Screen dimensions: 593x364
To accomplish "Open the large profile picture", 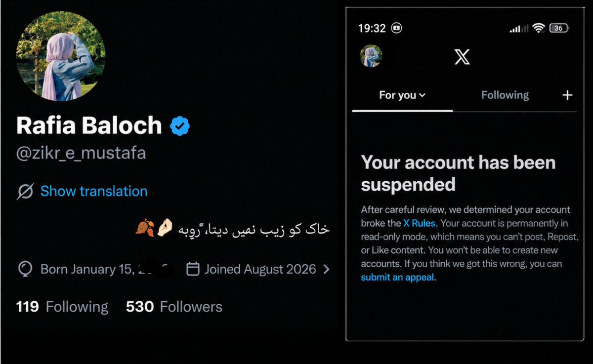I will [61, 56].
